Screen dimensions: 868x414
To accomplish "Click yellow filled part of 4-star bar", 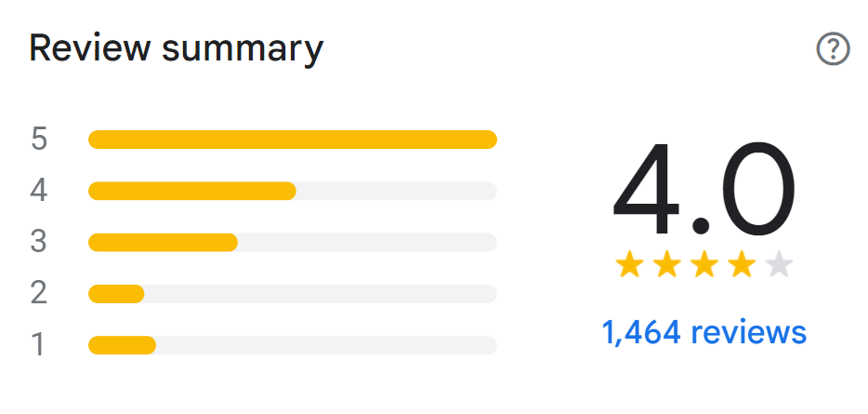I will 191,191.
